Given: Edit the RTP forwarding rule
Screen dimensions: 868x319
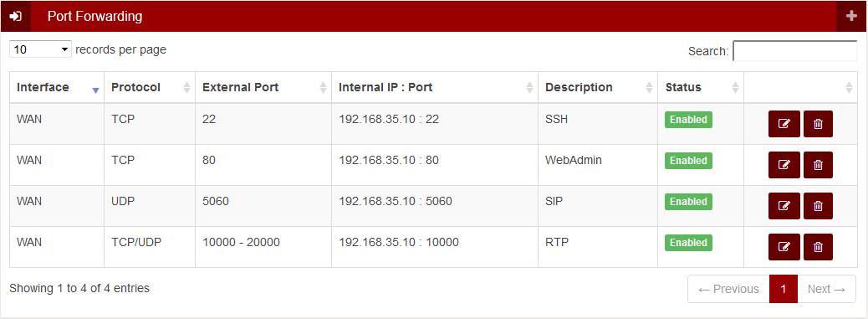Looking at the screenshot, I should tap(784, 247).
